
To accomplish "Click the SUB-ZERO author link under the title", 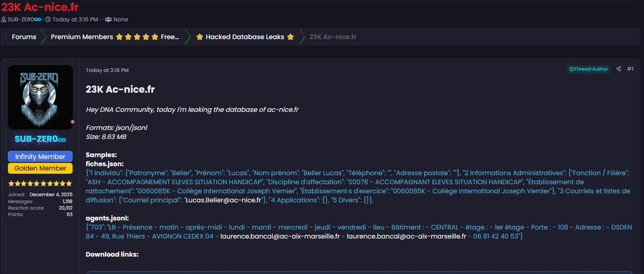I will [24, 20].
